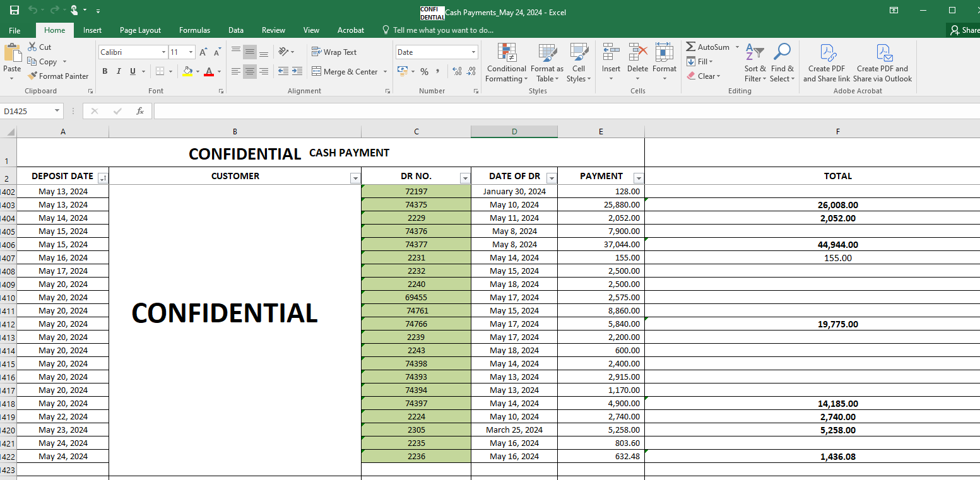Click the Save icon in the title bar

pos(14,10)
